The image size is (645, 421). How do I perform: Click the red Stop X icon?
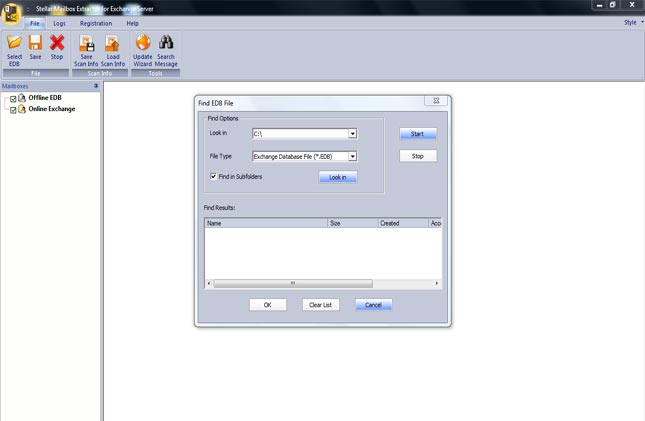(57, 42)
